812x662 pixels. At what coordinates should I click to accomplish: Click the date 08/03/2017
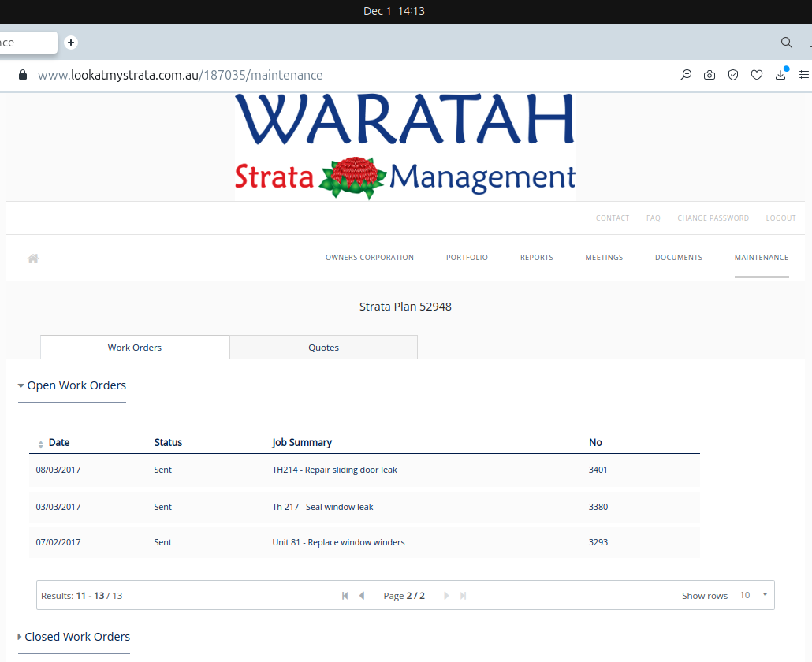(58, 470)
